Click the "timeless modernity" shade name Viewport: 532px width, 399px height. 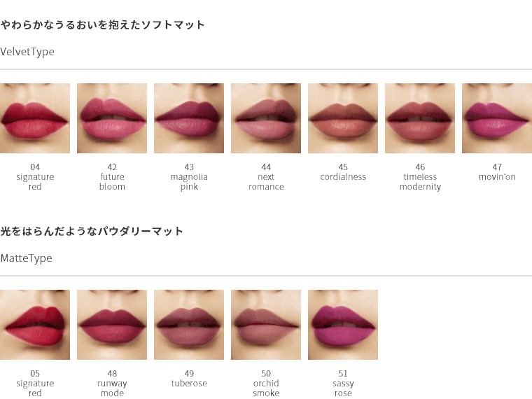click(420, 182)
